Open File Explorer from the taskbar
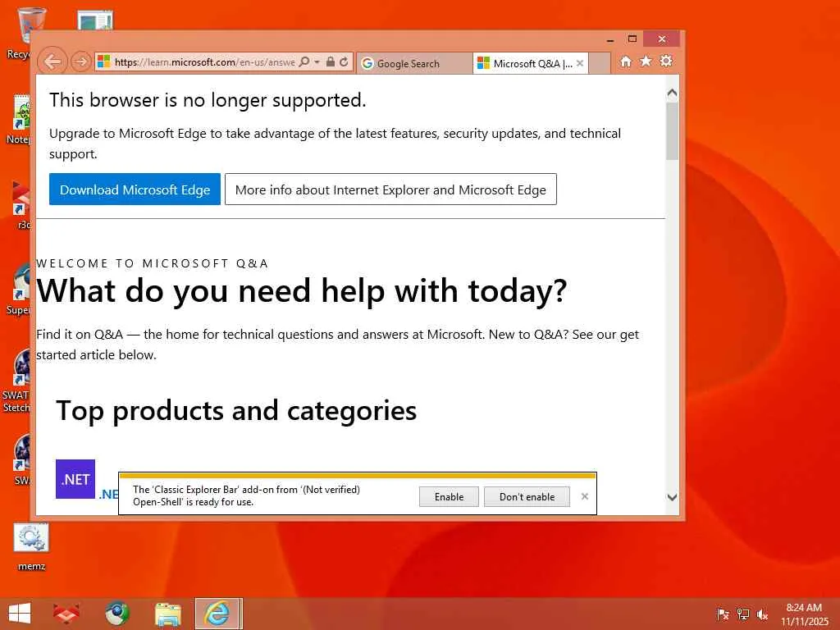The image size is (840, 630). [x=167, y=614]
